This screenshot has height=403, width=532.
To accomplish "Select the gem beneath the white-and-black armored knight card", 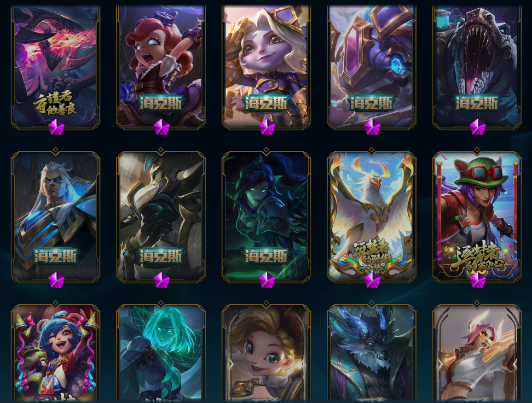I will pos(161,280).
